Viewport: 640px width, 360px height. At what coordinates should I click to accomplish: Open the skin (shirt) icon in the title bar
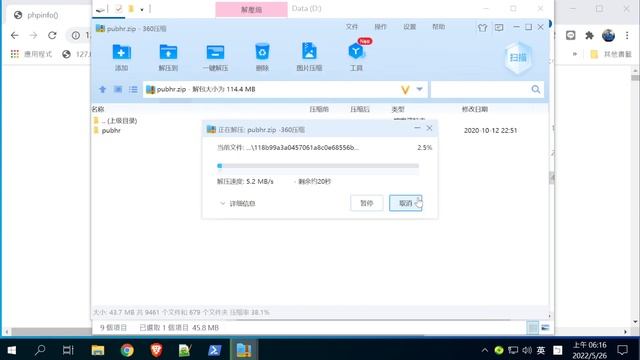482,28
